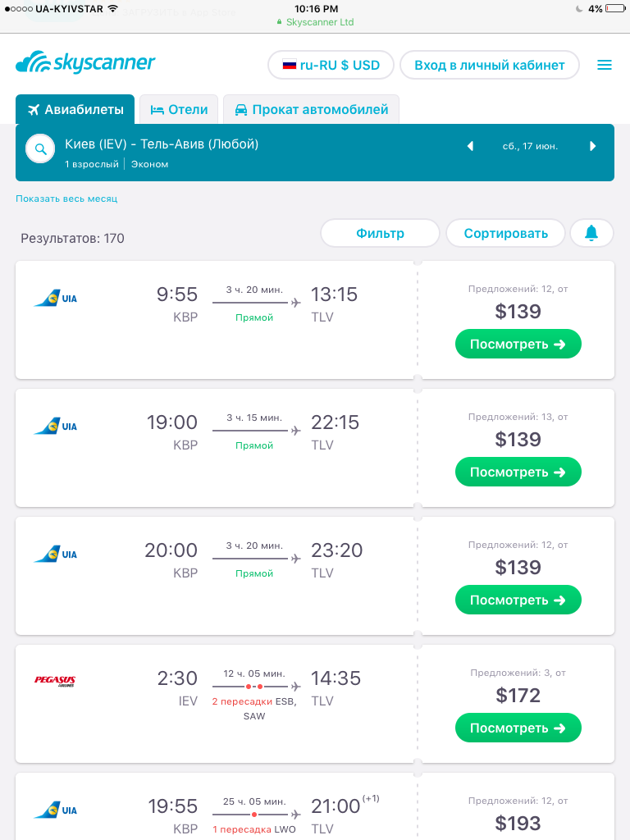Edit Киев - Тель-Авив search route
This screenshot has height=840, width=630.
pos(162,144)
